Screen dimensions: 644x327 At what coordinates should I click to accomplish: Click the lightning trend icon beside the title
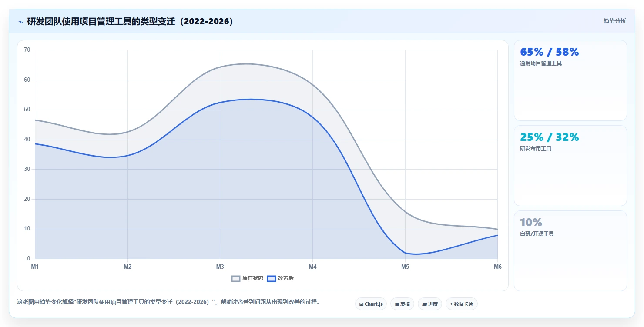(20, 21)
